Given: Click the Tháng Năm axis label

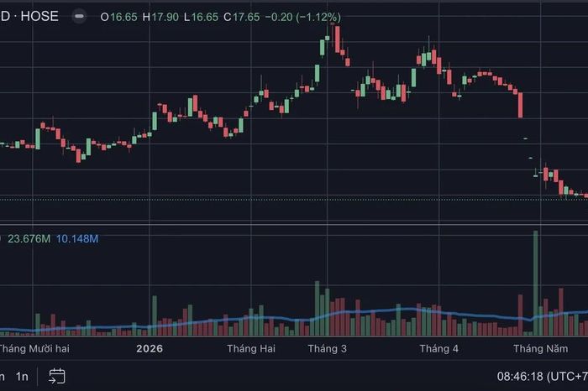Looking at the screenshot, I should [x=540, y=349].
